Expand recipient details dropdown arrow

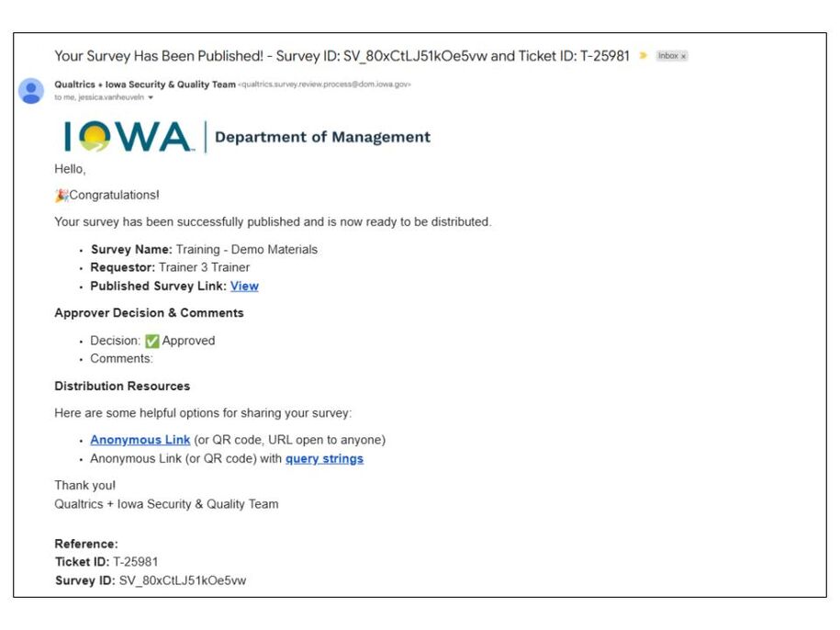tap(151, 97)
